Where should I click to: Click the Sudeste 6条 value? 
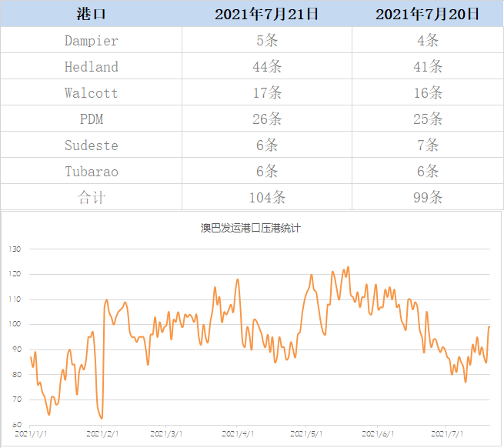267,145
